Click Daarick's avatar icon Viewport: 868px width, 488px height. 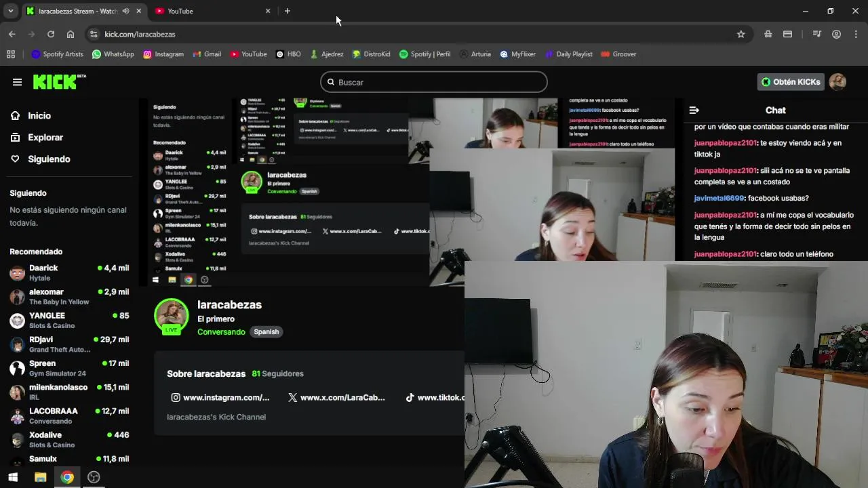17,273
